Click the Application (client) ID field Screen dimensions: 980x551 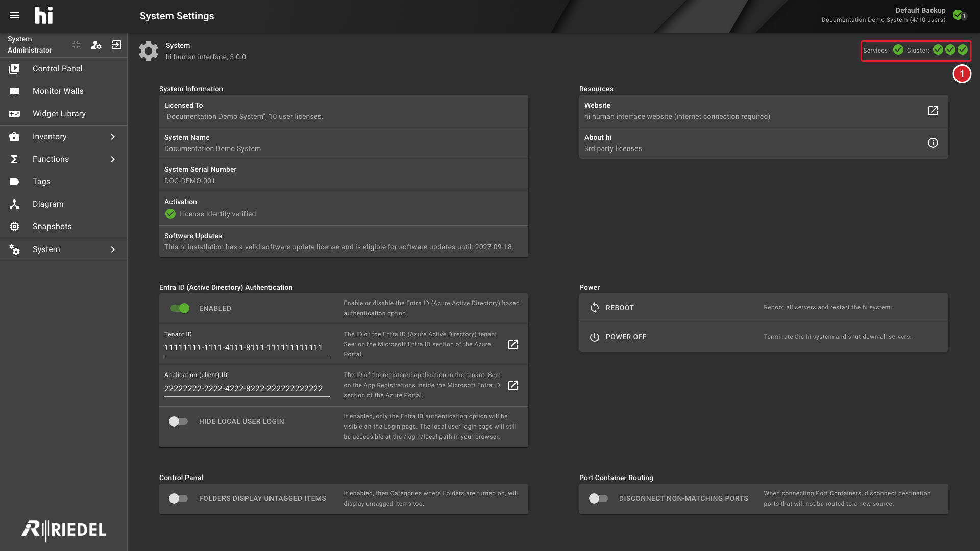coord(247,389)
